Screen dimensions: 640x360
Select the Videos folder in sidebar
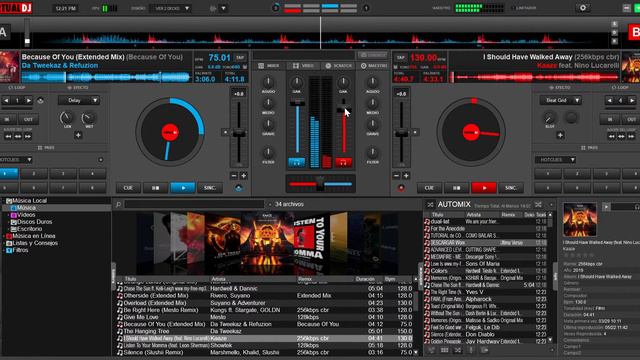(x=26, y=215)
